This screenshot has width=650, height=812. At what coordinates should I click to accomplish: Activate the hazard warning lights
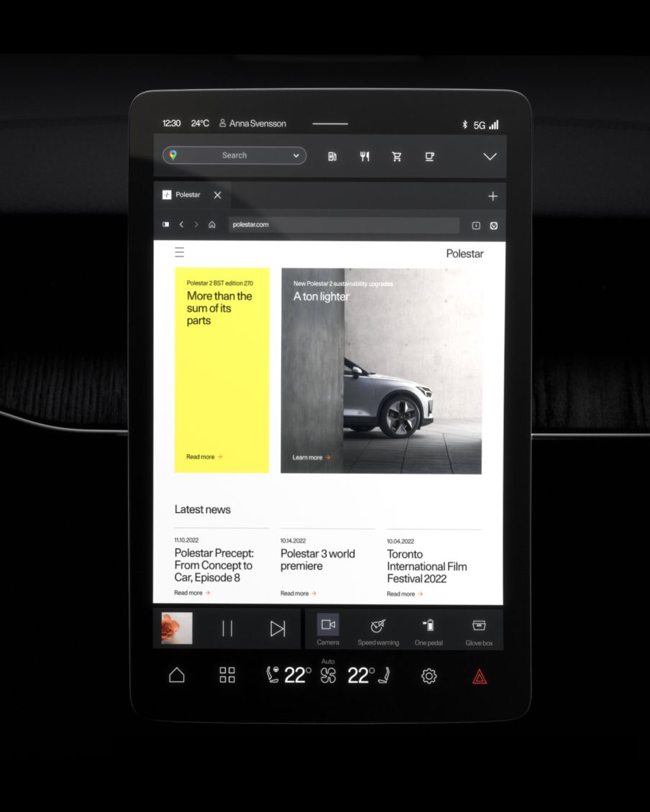(x=480, y=676)
